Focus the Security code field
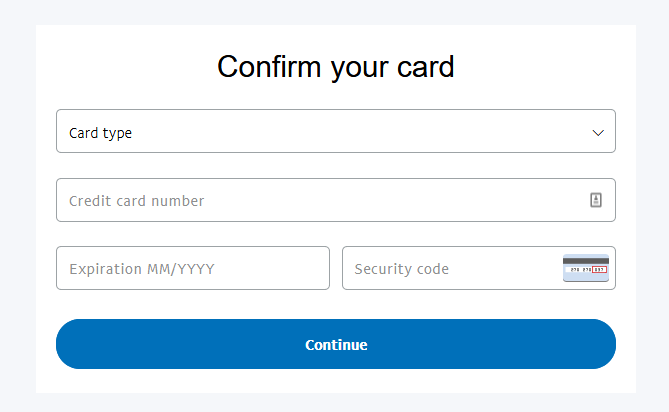 [x=479, y=268]
